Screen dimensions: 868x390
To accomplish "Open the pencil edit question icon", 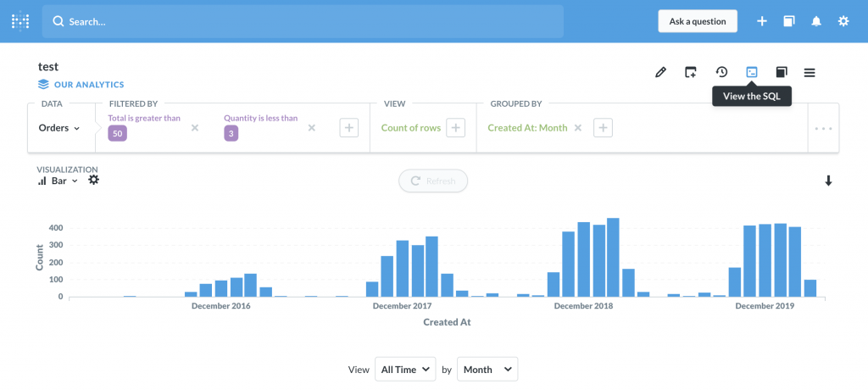I will [x=660, y=72].
